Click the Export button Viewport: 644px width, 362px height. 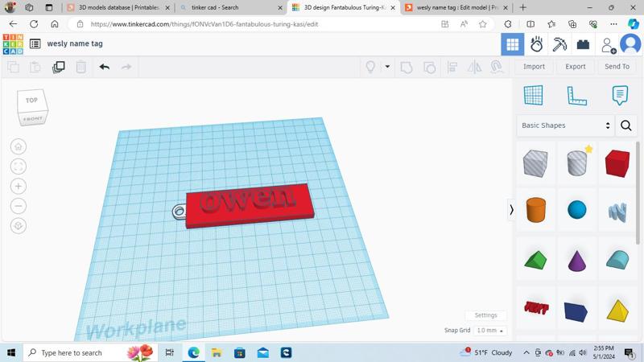(x=576, y=67)
